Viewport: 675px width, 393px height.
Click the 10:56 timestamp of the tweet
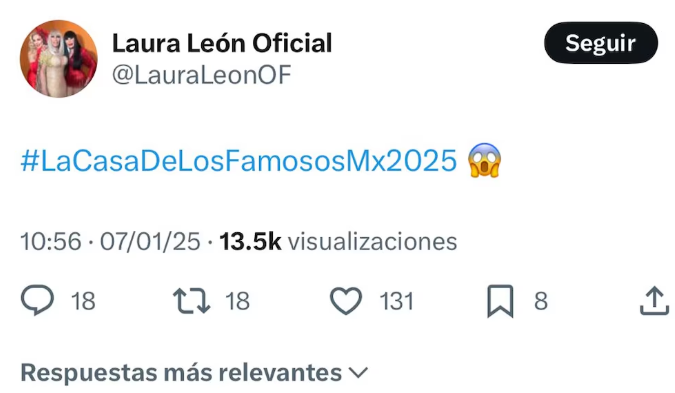point(51,241)
